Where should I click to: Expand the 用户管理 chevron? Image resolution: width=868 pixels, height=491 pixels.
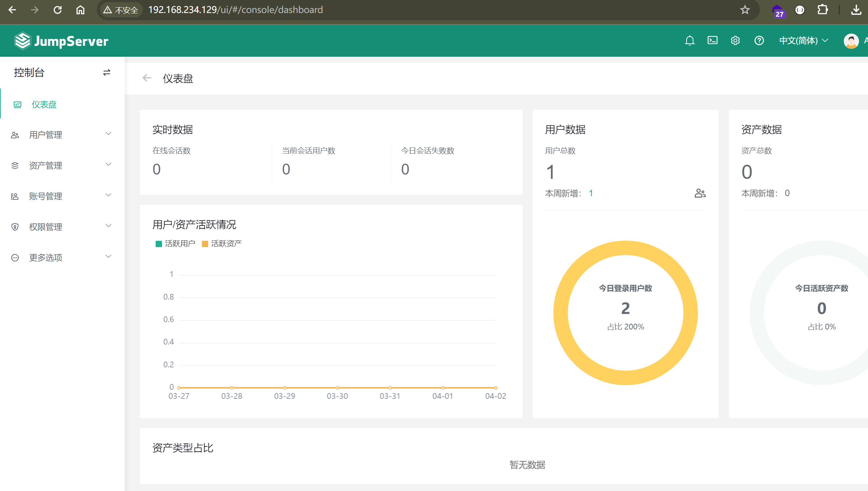108,134
